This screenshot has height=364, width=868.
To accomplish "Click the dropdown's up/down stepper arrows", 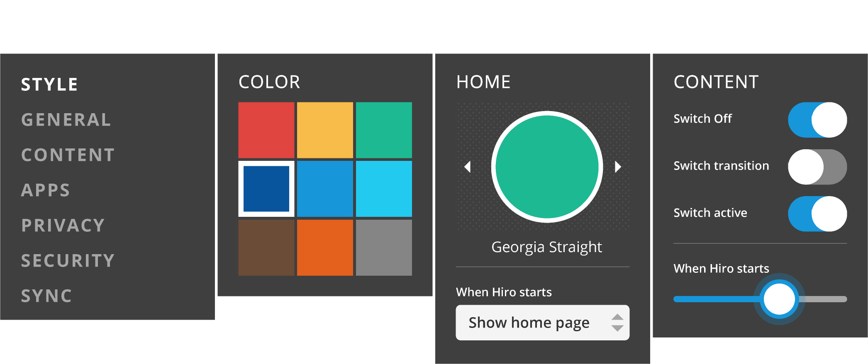I will (x=617, y=323).
